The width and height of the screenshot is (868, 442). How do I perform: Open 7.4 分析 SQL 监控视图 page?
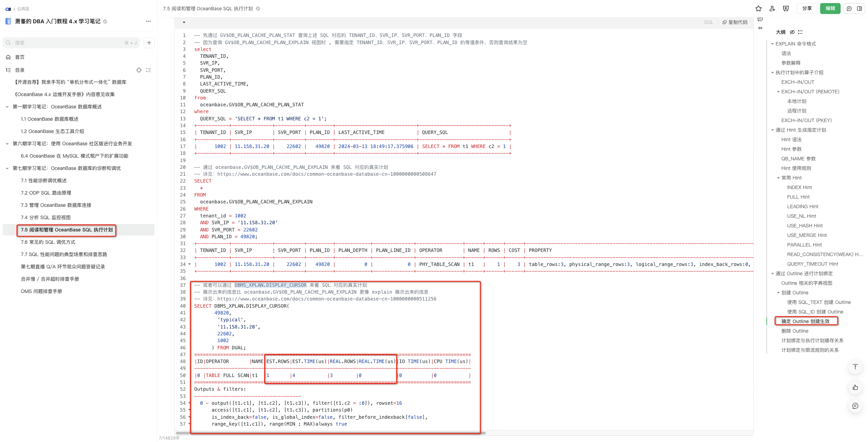(46, 217)
